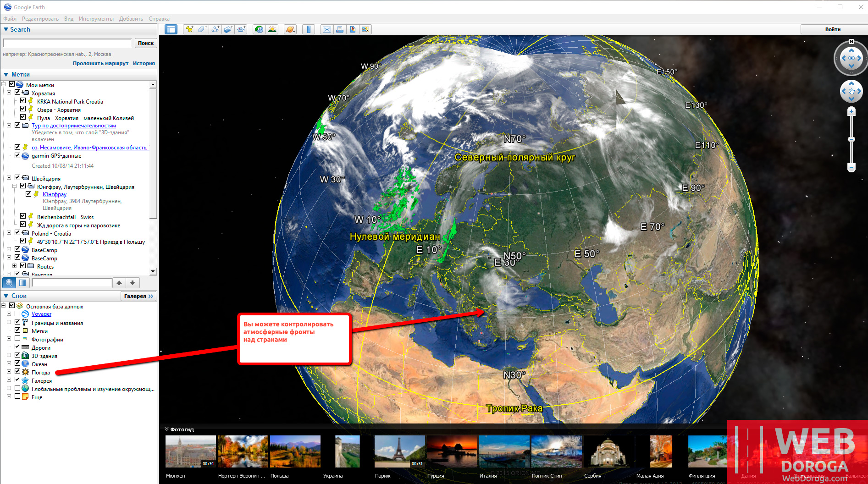Image resolution: width=868 pixels, height=484 pixels.
Task: Click the Океан layer globe icon
Action: tap(26, 364)
